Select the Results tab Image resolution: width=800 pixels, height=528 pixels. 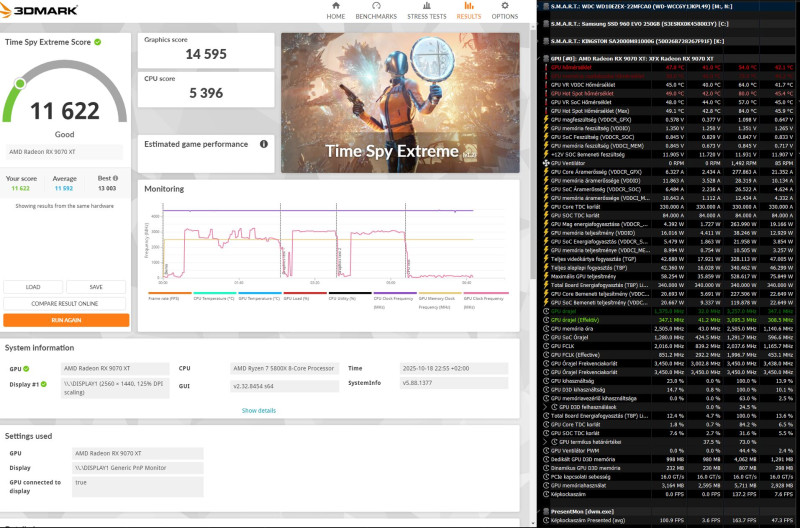pos(468,11)
